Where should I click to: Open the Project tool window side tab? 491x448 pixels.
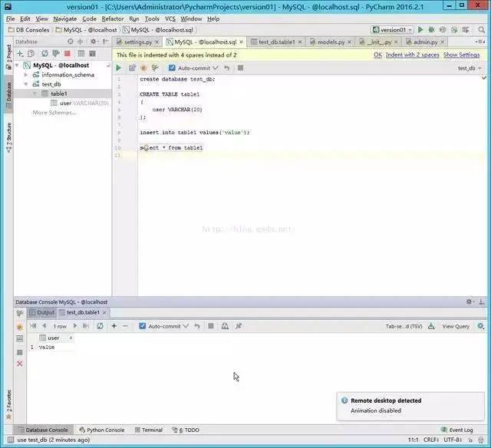[8, 56]
